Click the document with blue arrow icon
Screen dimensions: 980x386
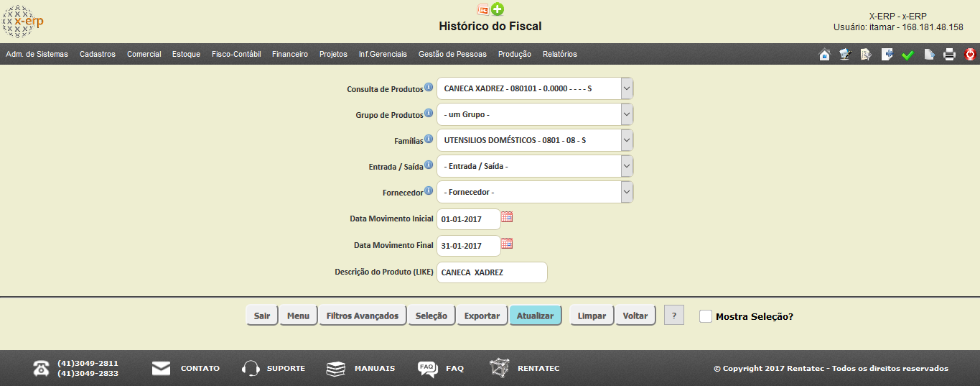pyautogui.click(x=887, y=55)
